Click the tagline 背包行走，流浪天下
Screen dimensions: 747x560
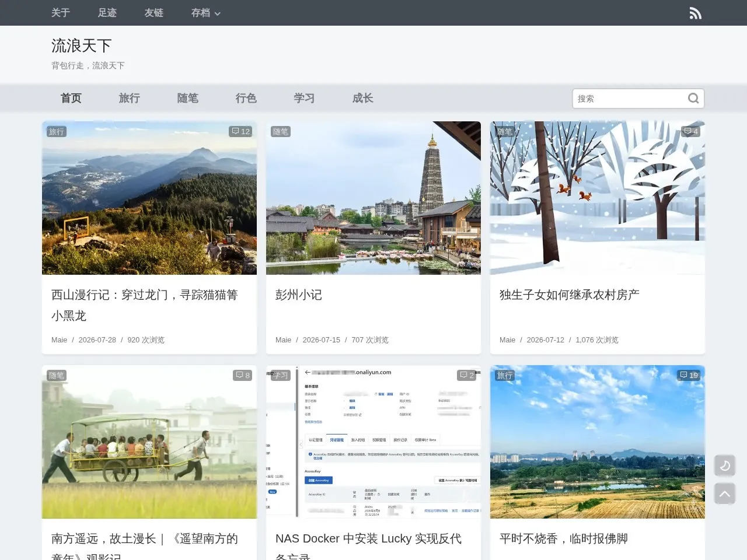coord(88,65)
